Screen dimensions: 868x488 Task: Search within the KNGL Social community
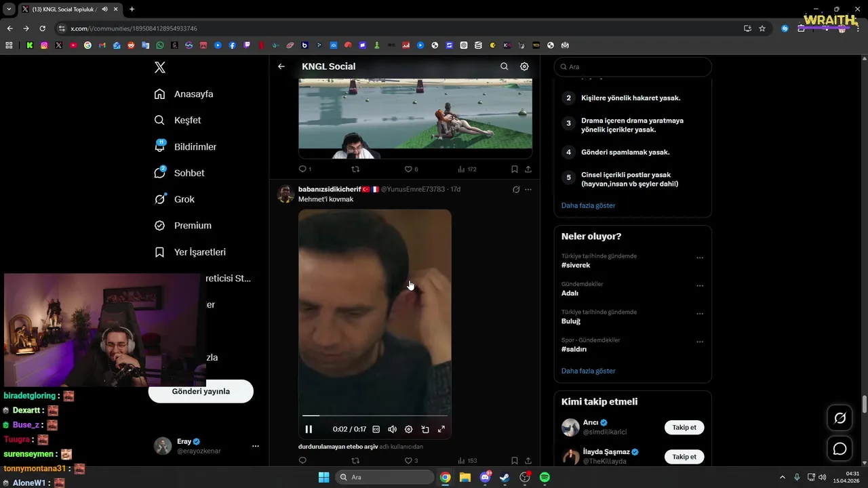click(504, 66)
